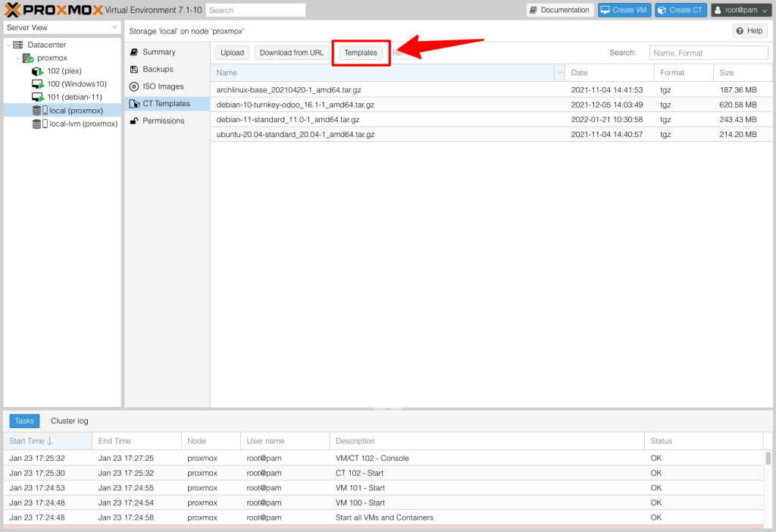776x532 pixels.
Task: Open the Name column header menu arrow
Action: point(560,73)
